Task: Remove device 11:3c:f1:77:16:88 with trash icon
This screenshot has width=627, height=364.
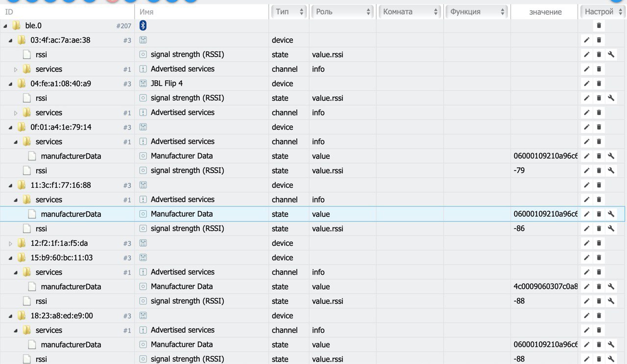Action: [x=599, y=185]
